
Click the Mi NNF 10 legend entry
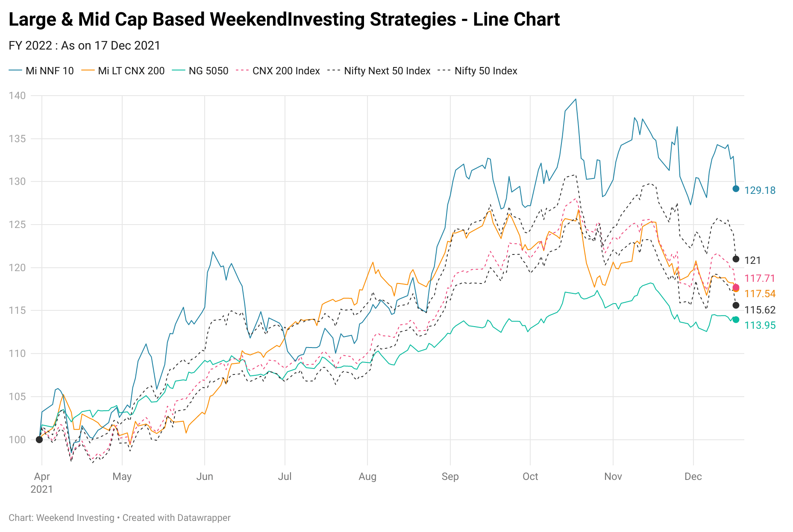(x=41, y=71)
